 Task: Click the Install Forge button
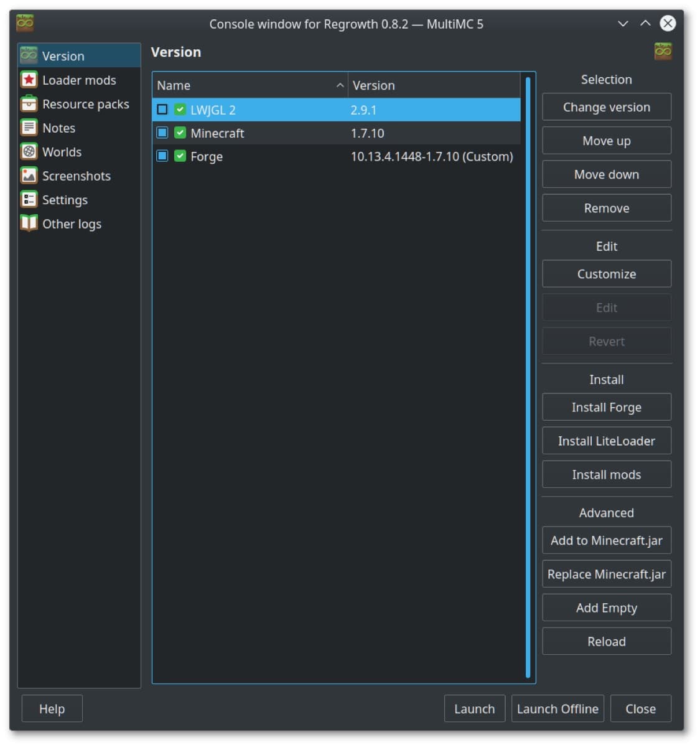(607, 407)
